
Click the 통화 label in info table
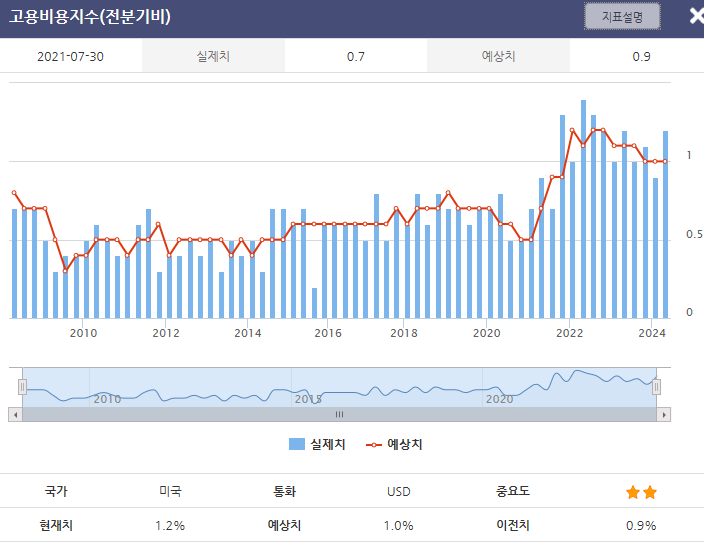285,491
